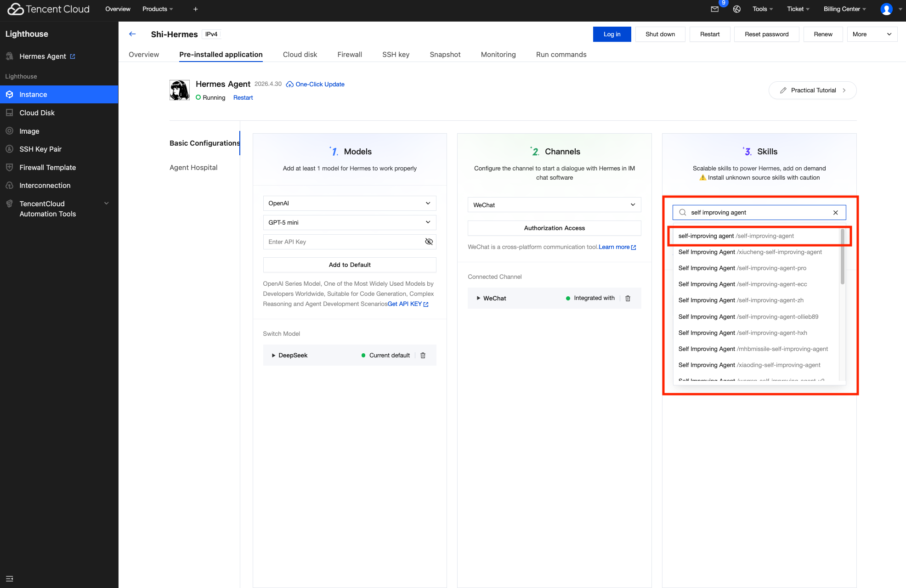Viewport: 906px width, 588px height.
Task: Open the GPT-5 mini model dropdown
Action: (x=350, y=222)
